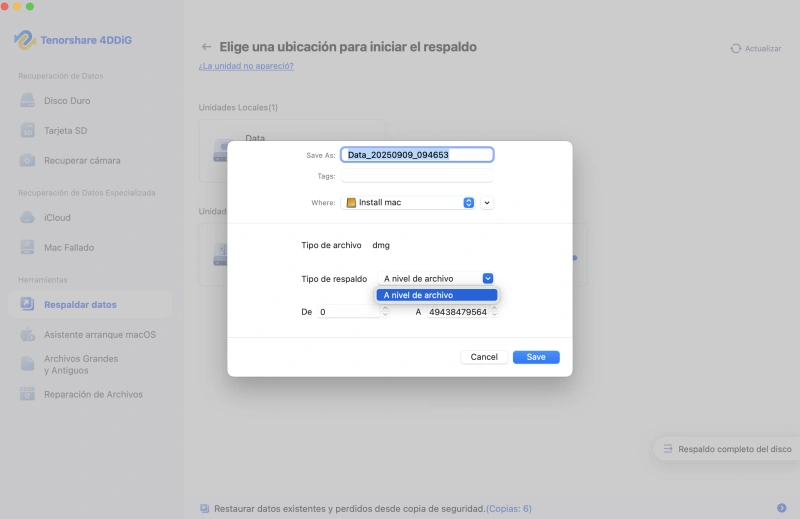Open Reparación de Archivos in sidebar

90,394
